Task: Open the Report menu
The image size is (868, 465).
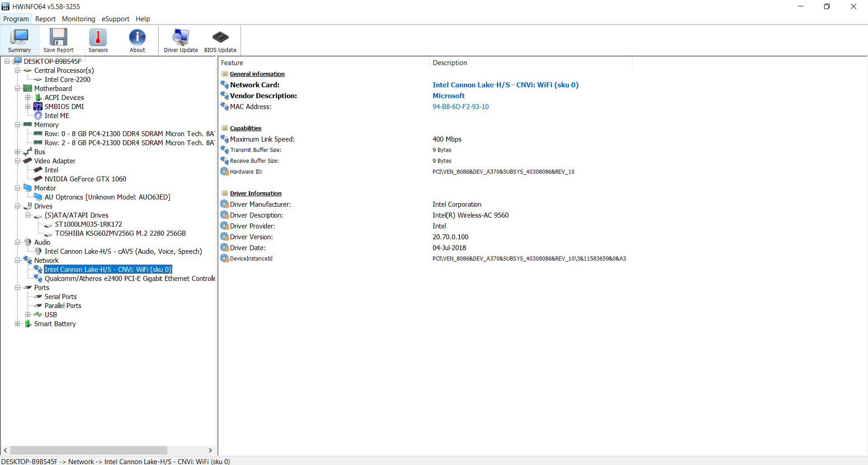Action: [45, 19]
